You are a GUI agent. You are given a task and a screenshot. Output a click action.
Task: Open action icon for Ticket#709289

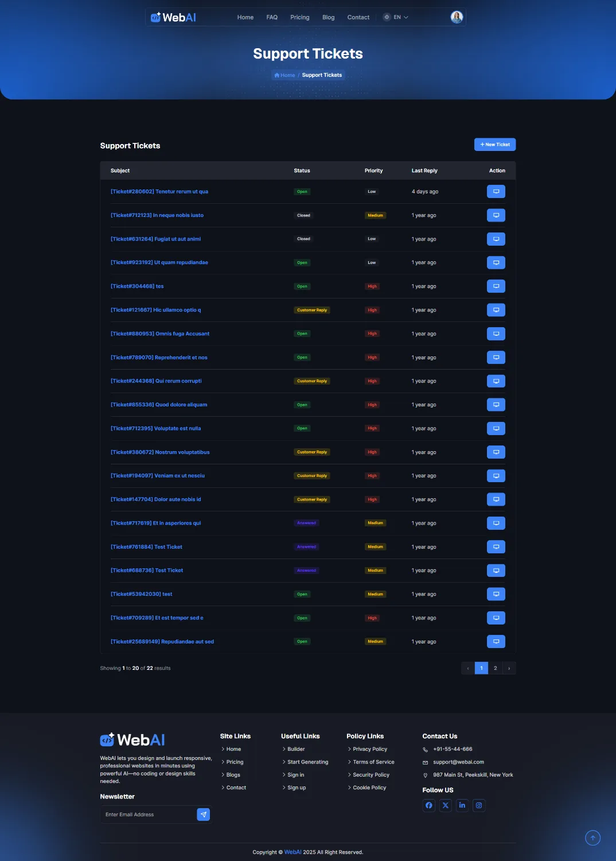tap(496, 618)
